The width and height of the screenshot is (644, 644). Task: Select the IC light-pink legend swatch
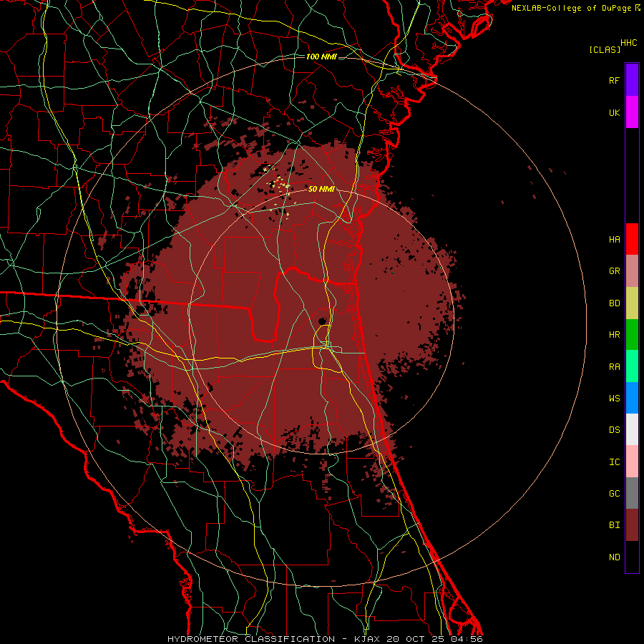click(x=632, y=462)
